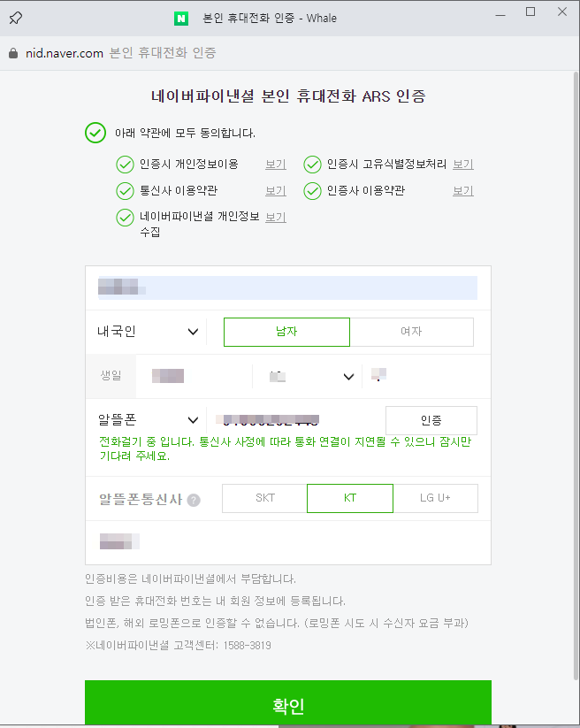Select 여자 gender option
The width and height of the screenshot is (580, 728).
[411, 332]
